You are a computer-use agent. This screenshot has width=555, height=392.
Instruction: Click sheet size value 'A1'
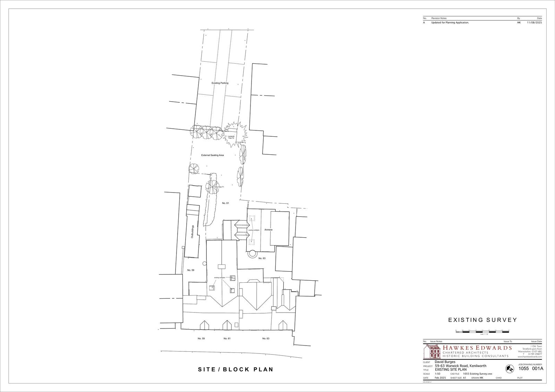(x=464, y=378)
